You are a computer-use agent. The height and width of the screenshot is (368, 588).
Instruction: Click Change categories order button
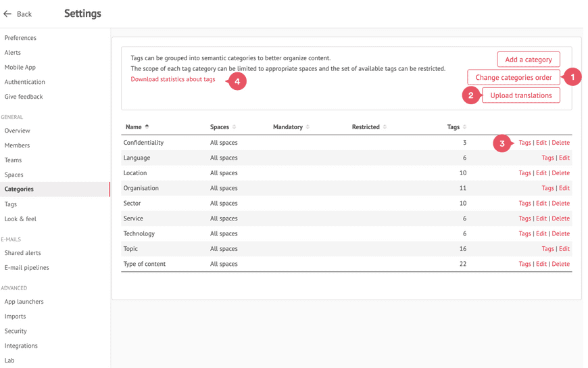(514, 77)
